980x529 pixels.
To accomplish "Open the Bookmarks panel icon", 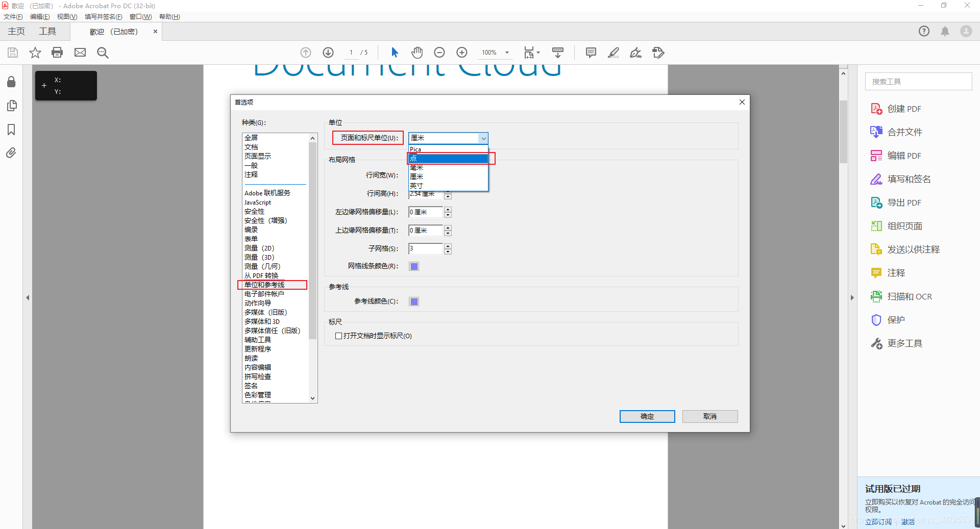I will coord(11,130).
